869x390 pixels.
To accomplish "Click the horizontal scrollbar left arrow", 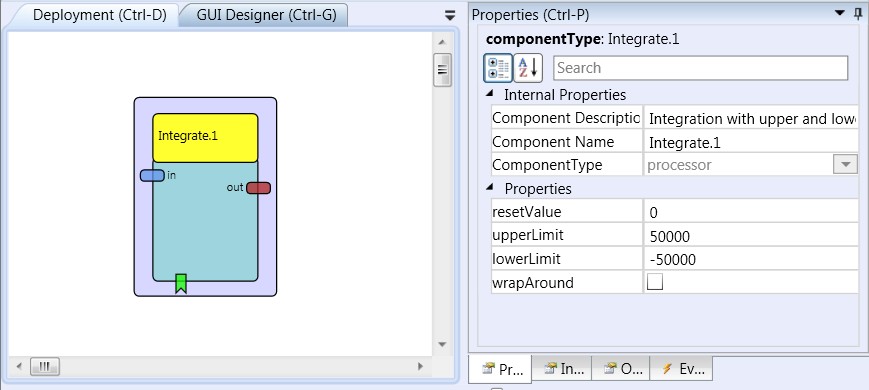I will [x=19, y=366].
